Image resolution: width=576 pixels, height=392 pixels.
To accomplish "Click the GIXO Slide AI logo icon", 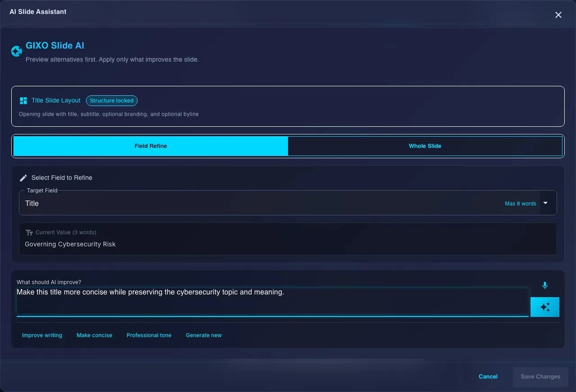I will click(x=17, y=51).
